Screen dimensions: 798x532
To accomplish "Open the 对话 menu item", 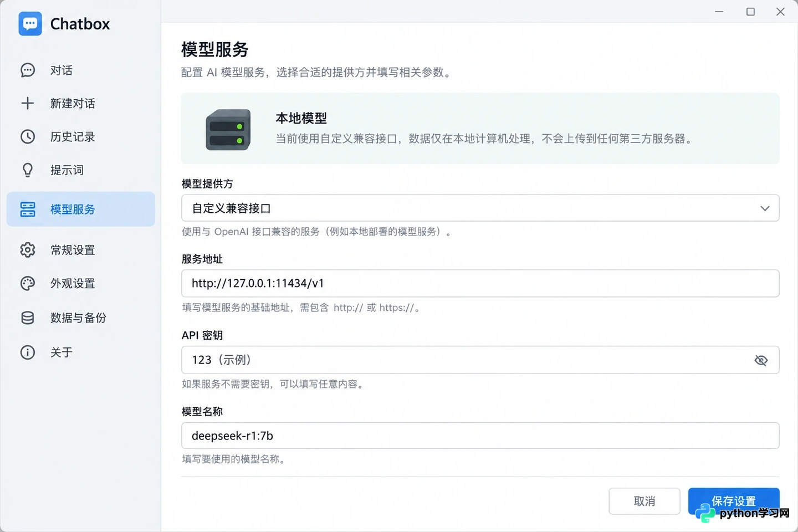I will click(81, 70).
